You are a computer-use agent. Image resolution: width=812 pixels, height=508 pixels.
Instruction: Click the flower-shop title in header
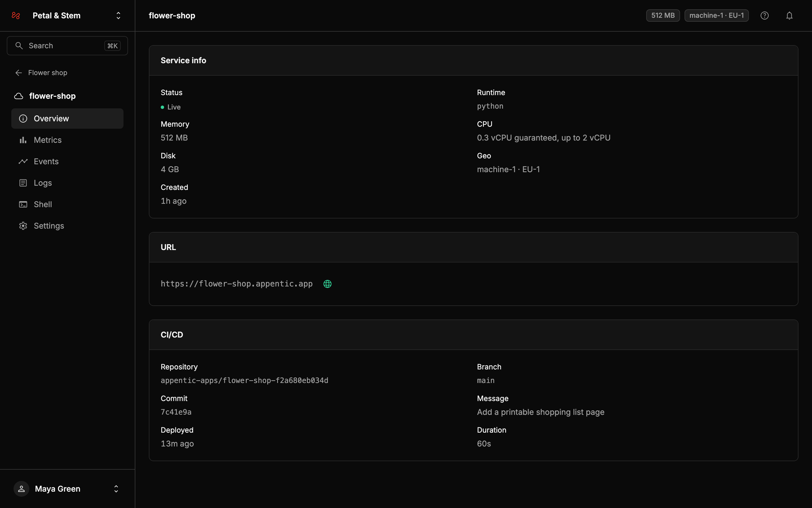(x=172, y=16)
